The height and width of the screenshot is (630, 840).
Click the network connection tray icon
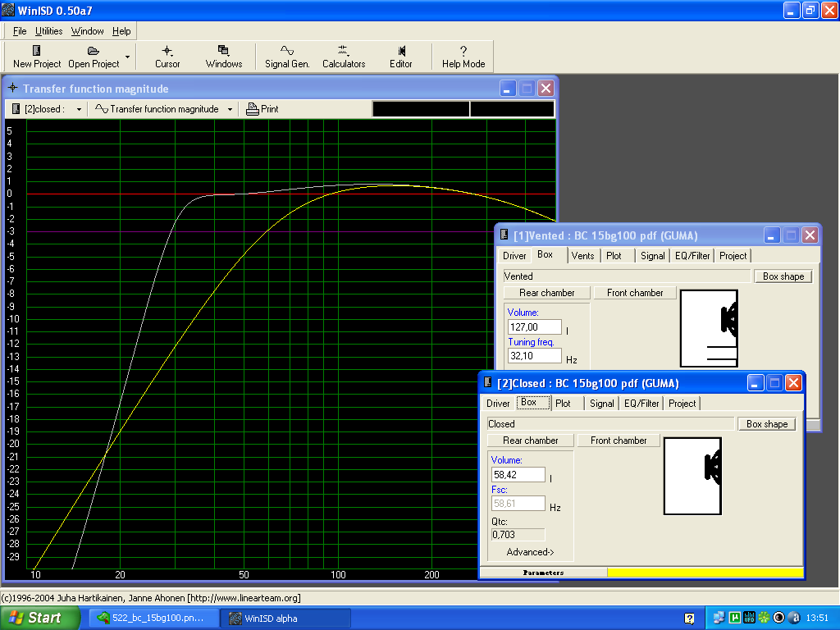pos(719,618)
